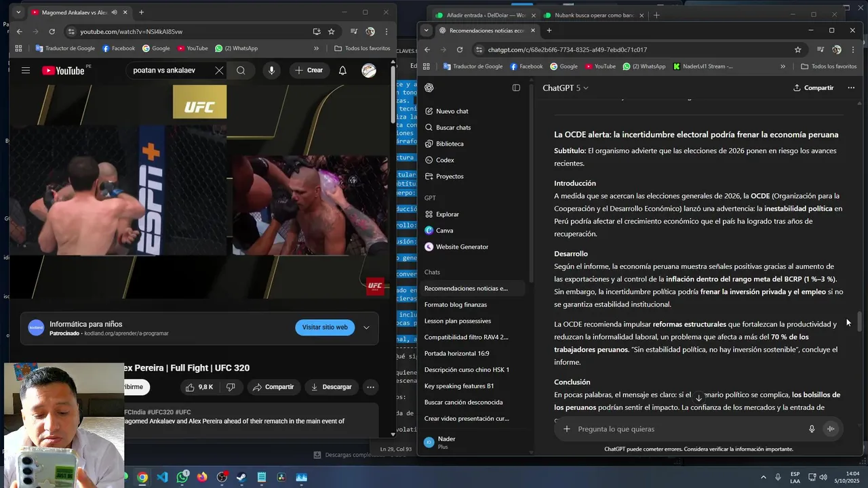Dislike the UFC video
Screen dimensions: 868x488
(x=231, y=387)
